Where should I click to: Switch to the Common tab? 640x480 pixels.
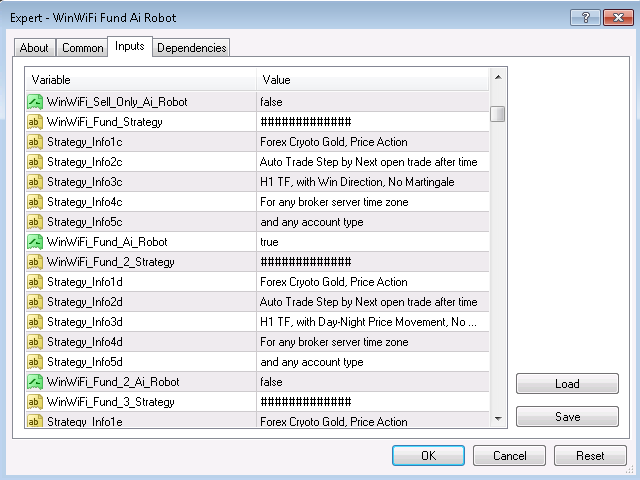(x=82, y=48)
